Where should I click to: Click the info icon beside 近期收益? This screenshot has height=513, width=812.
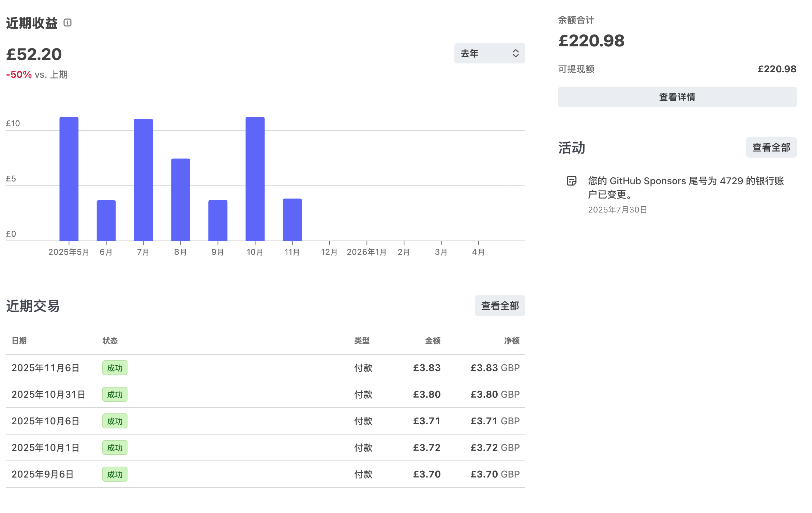coord(67,23)
